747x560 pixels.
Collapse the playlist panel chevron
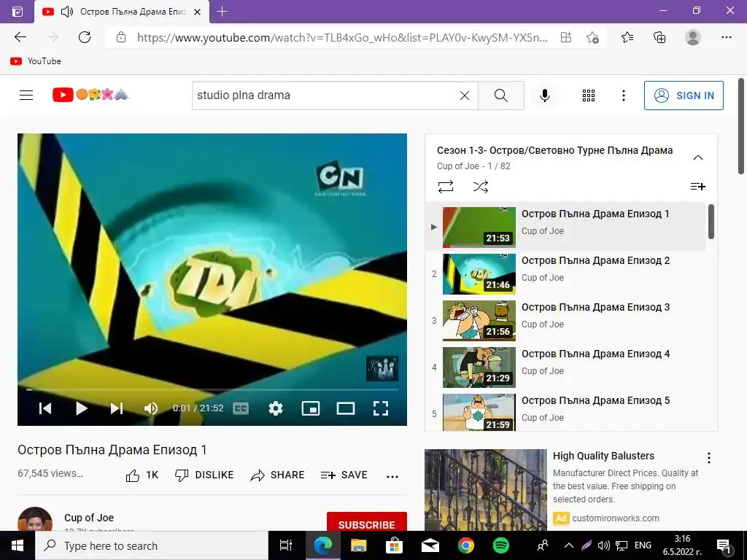pos(697,157)
